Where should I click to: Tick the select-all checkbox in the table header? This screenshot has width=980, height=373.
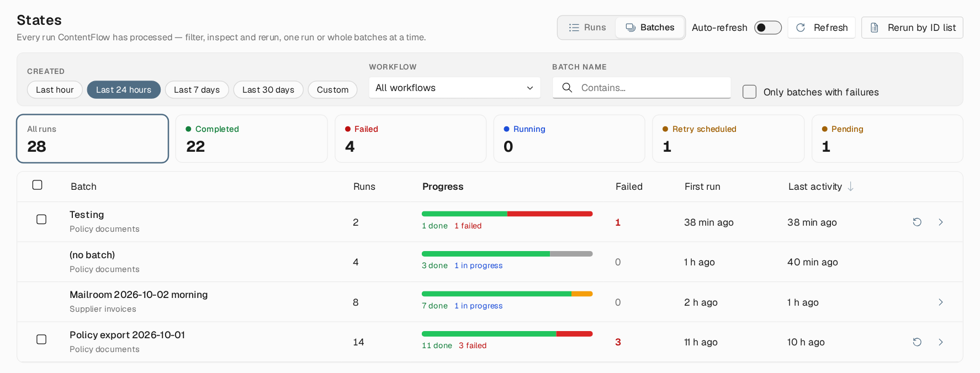pyautogui.click(x=38, y=185)
